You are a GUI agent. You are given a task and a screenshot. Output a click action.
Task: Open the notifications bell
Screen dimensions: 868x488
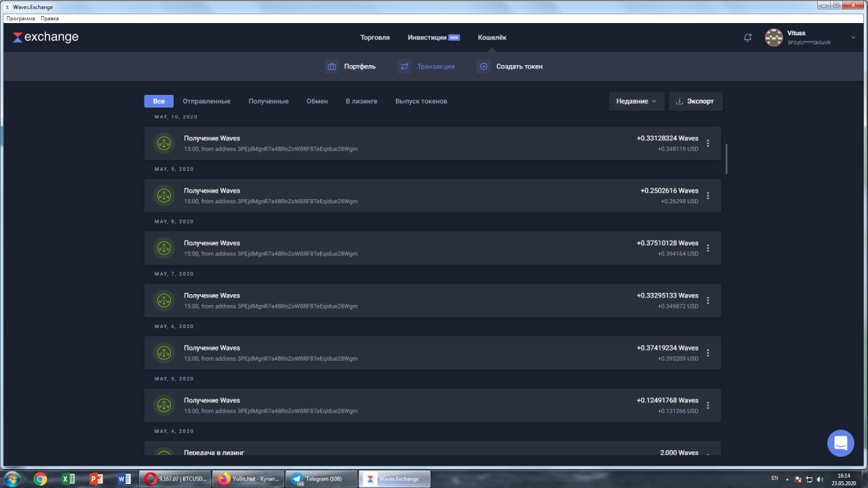coord(748,38)
